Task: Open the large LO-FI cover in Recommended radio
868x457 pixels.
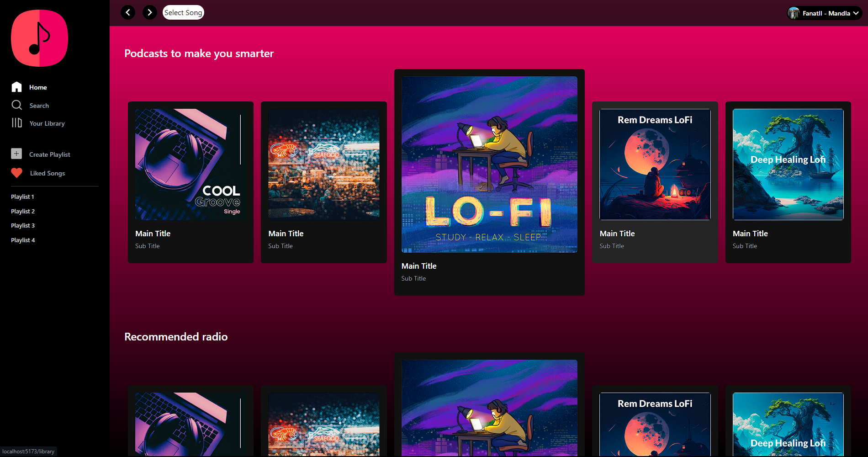Action: click(x=489, y=408)
